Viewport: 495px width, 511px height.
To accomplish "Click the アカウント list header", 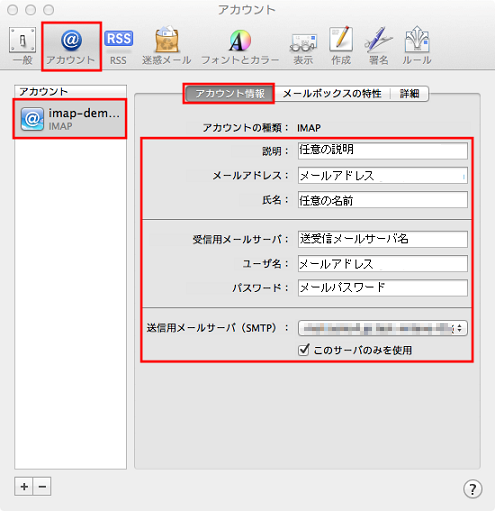I will (x=70, y=91).
